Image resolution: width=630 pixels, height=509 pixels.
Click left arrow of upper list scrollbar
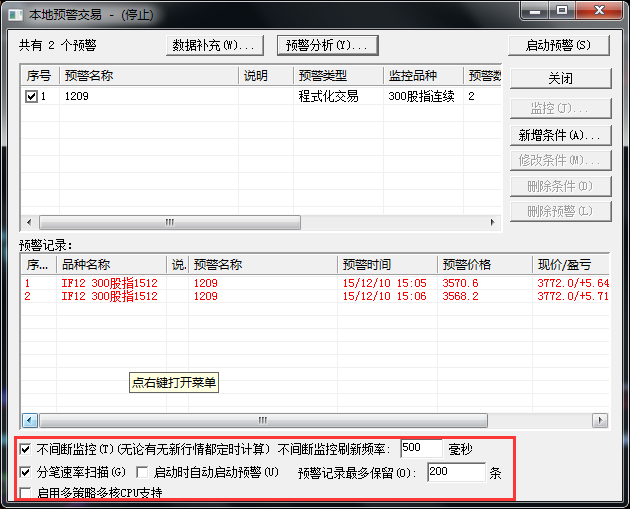coord(29,222)
